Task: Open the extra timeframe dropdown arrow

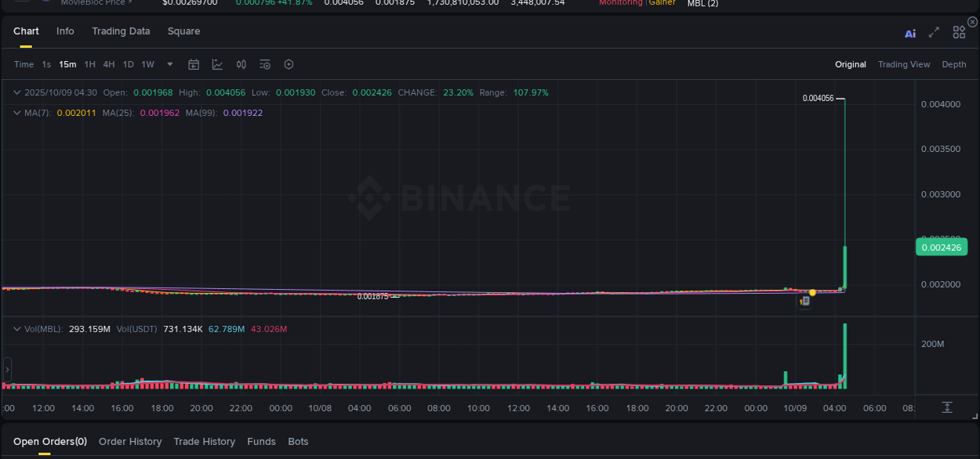Action: pyautogui.click(x=169, y=64)
